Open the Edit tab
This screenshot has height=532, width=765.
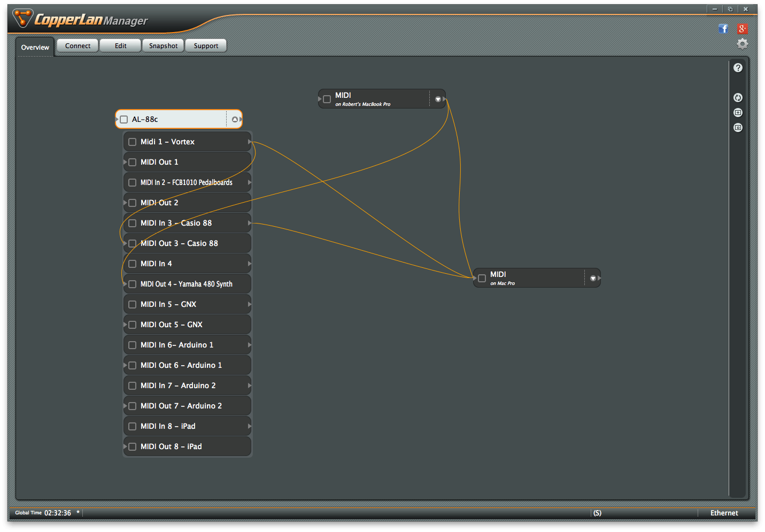point(120,46)
